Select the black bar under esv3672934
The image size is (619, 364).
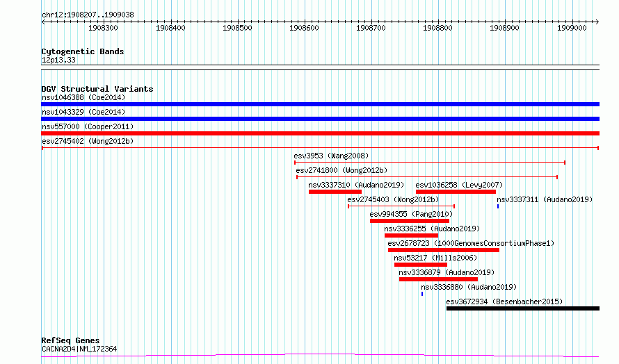[523, 308]
